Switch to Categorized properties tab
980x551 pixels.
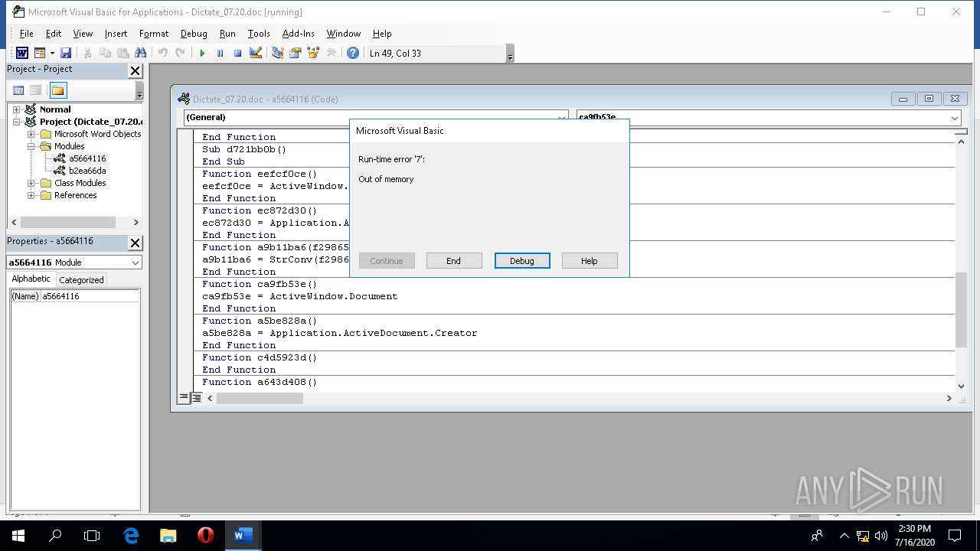(x=81, y=280)
